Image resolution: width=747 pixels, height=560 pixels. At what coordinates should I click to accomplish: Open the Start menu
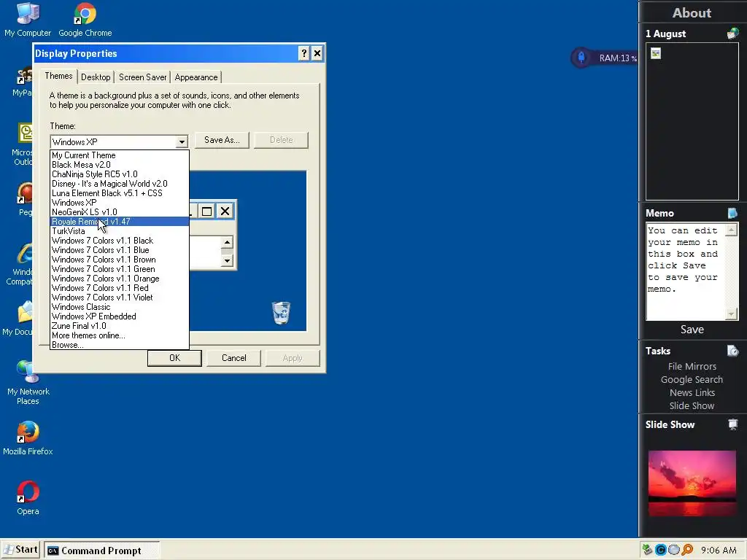(21, 550)
